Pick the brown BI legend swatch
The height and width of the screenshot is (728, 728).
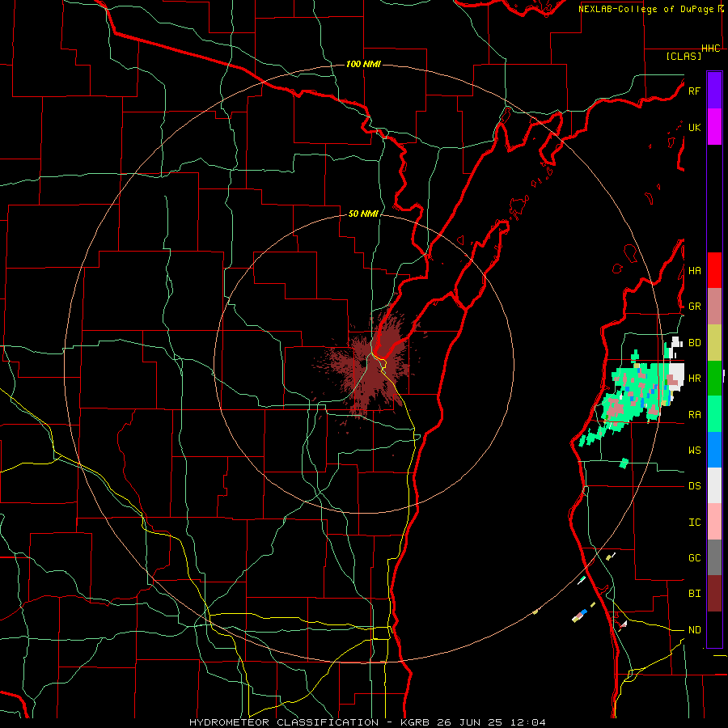point(714,594)
